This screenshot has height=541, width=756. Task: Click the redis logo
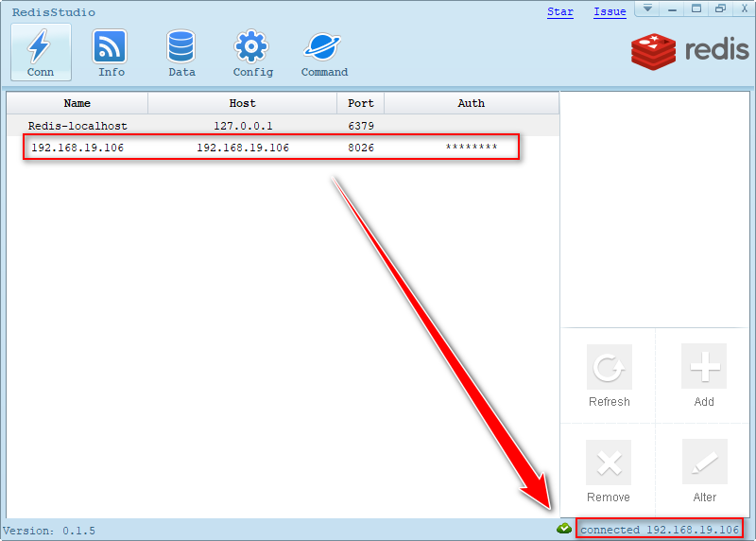(x=690, y=51)
